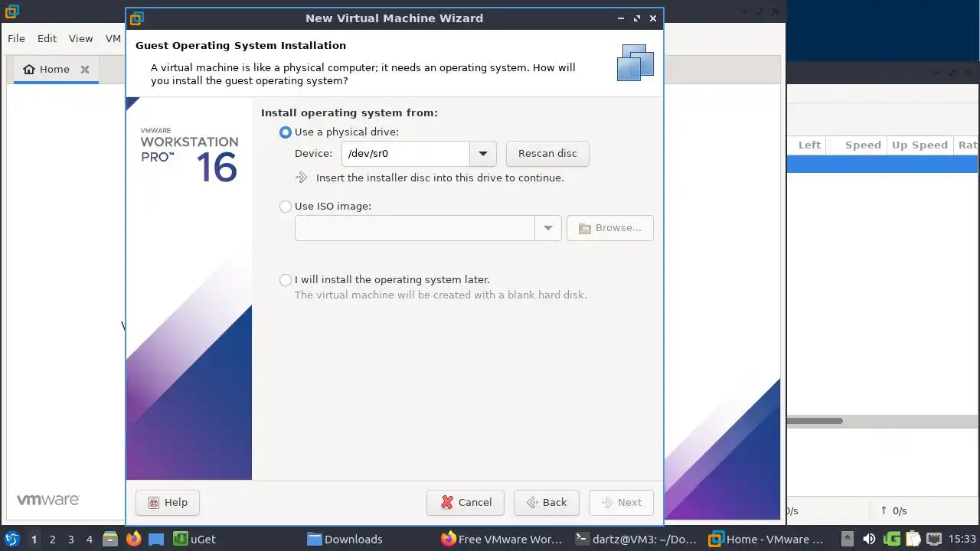Click the show desktop icon in taskbar
Screen dimensions: 980x551
tap(155, 540)
